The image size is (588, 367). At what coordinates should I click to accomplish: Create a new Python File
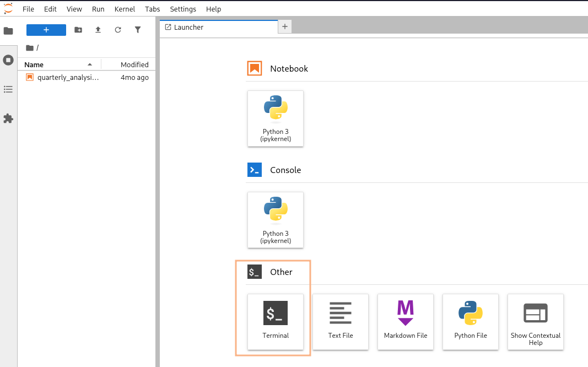[471, 322]
